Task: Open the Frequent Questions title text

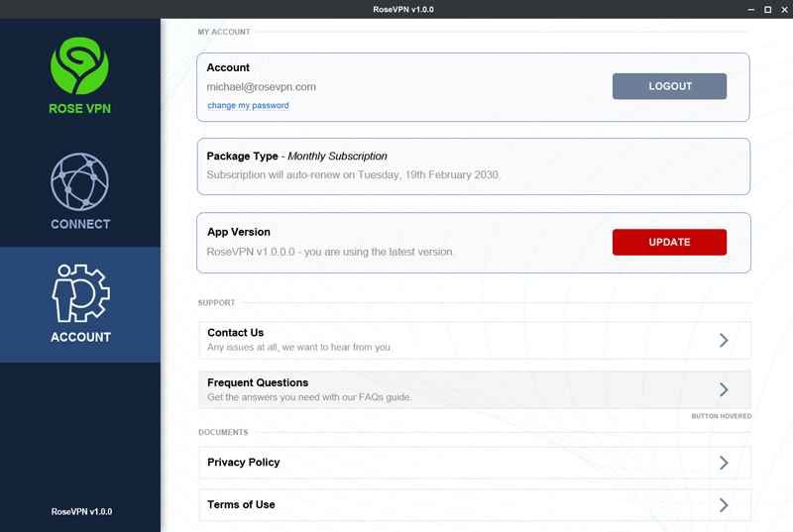Action: point(258,382)
